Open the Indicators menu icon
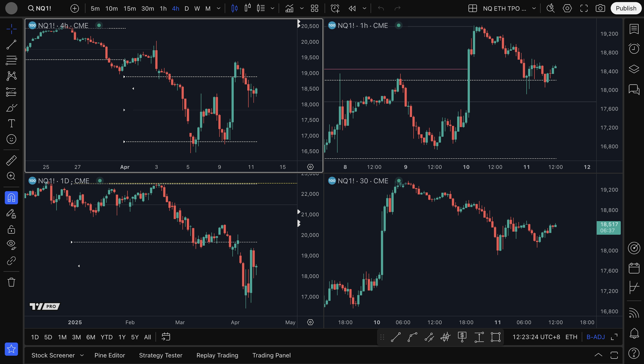The height and width of the screenshot is (364, 644). pyautogui.click(x=289, y=9)
